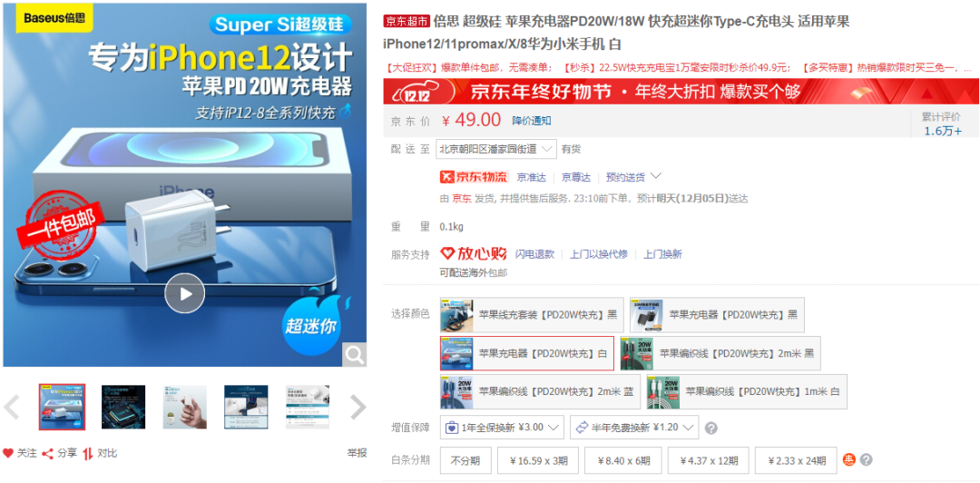Click the share icon
The height and width of the screenshot is (483, 980).
pos(47,454)
